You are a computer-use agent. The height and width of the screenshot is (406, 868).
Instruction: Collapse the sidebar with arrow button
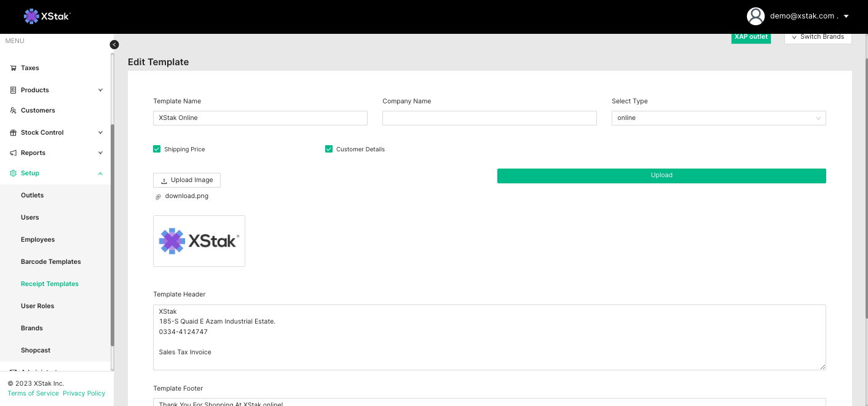tap(114, 44)
